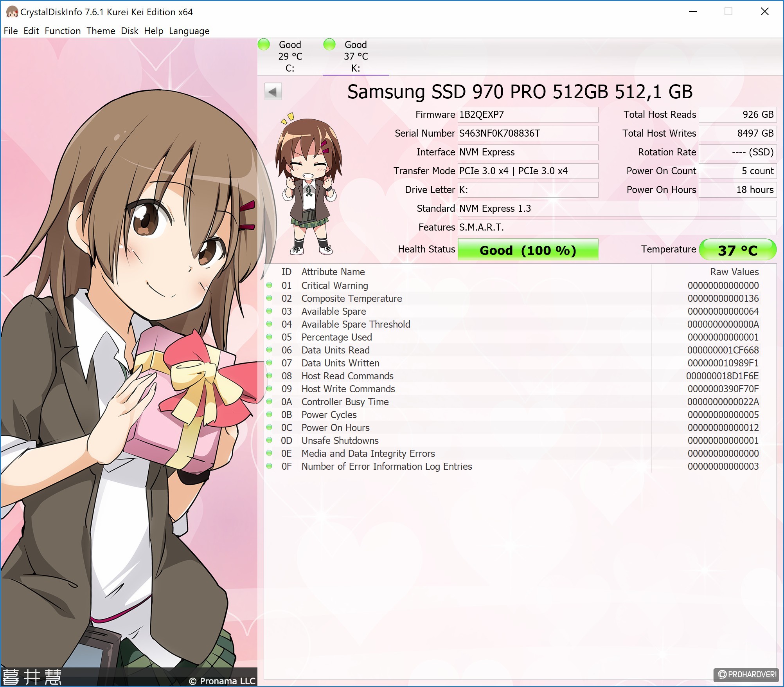Select the Data Units Written attribute row
The image size is (784, 687).
coord(340,363)
